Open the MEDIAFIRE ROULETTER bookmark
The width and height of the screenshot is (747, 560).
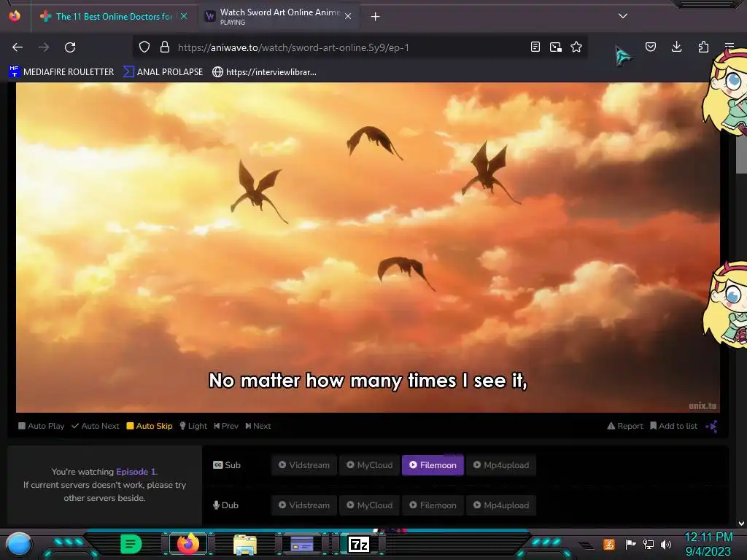click(61, 72)
